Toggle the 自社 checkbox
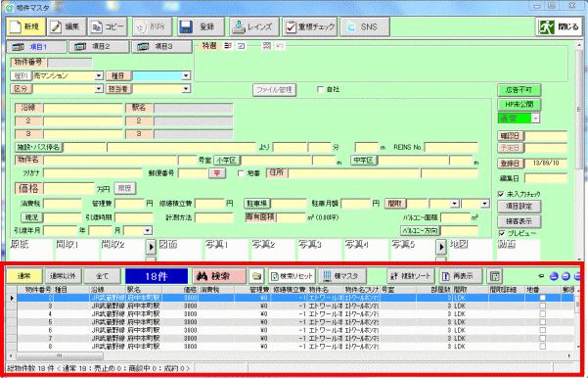Image resolution: width=588 pixels, height=378 pixels. [320, 89]
